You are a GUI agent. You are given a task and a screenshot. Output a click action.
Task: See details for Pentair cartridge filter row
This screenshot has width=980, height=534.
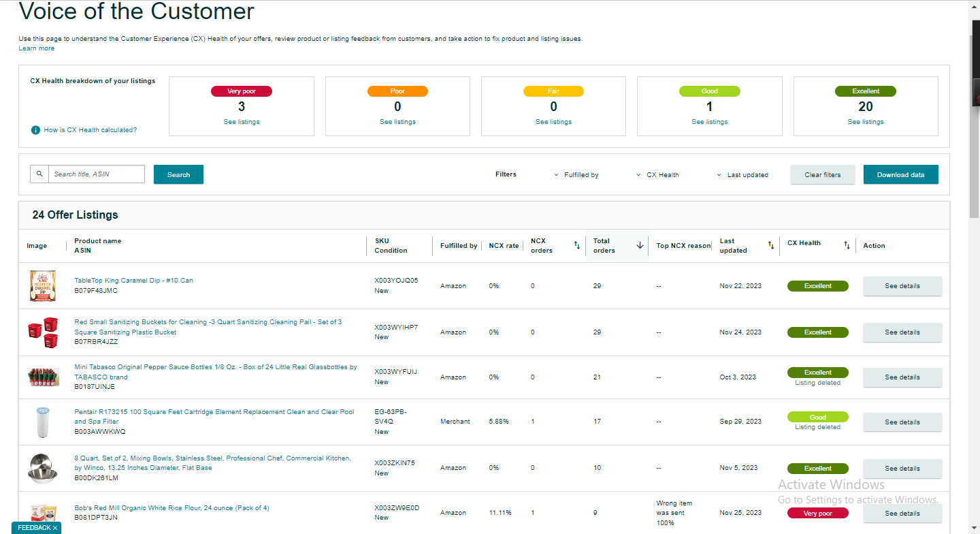pyautogui.click(x=902, y=422)
